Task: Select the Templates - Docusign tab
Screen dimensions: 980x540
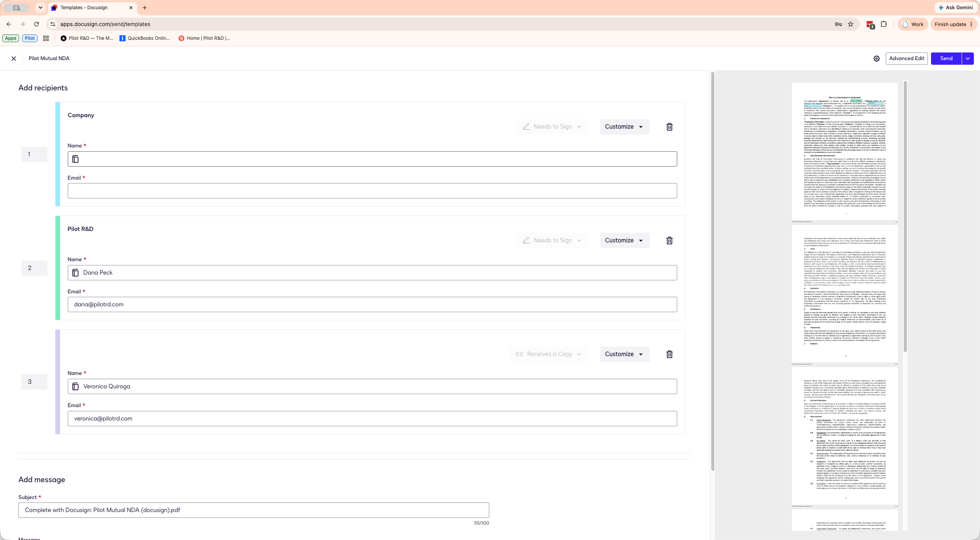Action: (x=92, y=8)
